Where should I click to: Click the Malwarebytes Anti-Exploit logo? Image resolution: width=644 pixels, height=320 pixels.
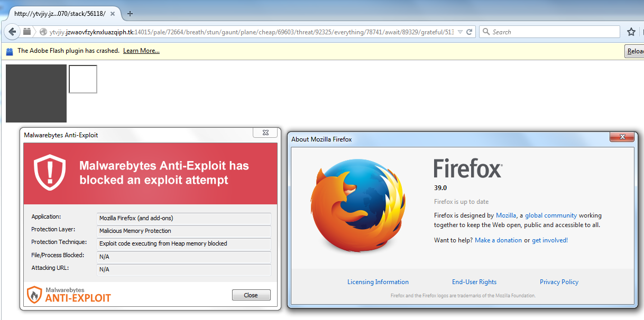69,294
